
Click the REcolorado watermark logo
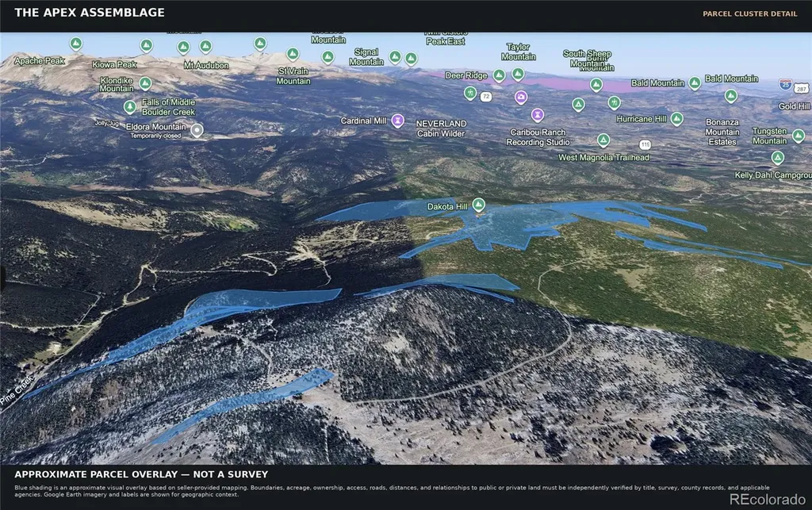(767, 499)
